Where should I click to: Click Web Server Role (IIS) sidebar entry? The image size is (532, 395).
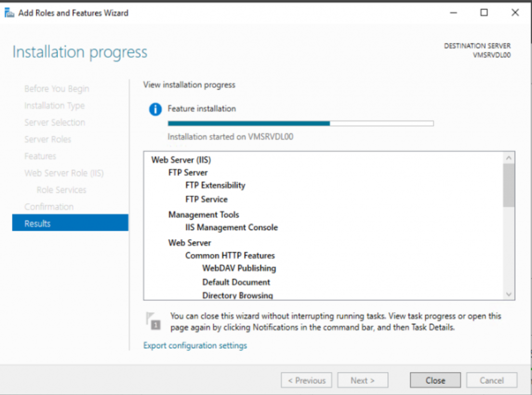pyautogui.click(x=64, y=173)
